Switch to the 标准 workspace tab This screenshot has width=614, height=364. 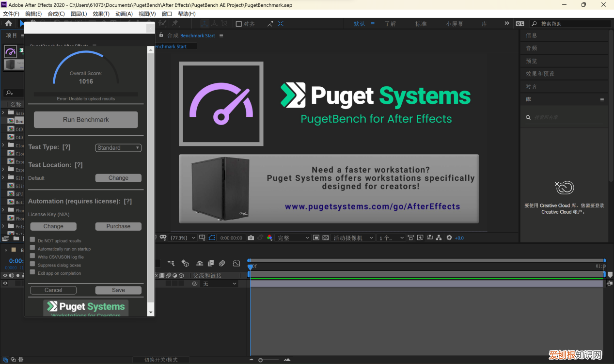pos(421,24)
